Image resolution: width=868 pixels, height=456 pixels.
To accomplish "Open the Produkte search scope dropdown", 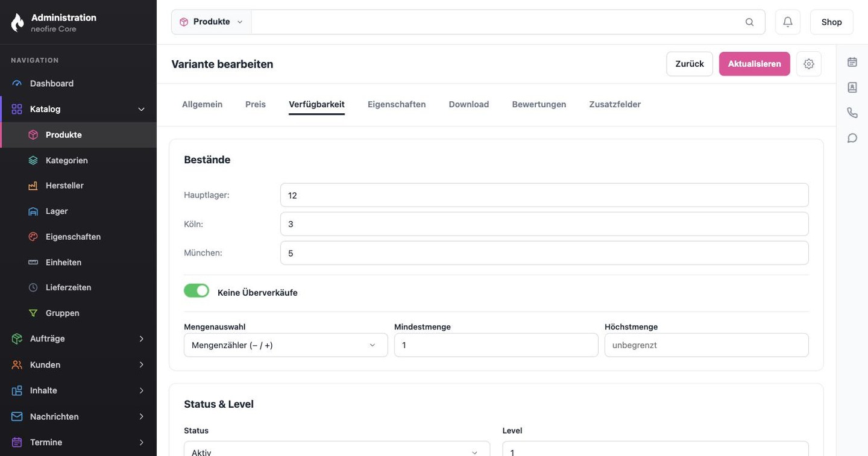I will click(x=211, y=22).
